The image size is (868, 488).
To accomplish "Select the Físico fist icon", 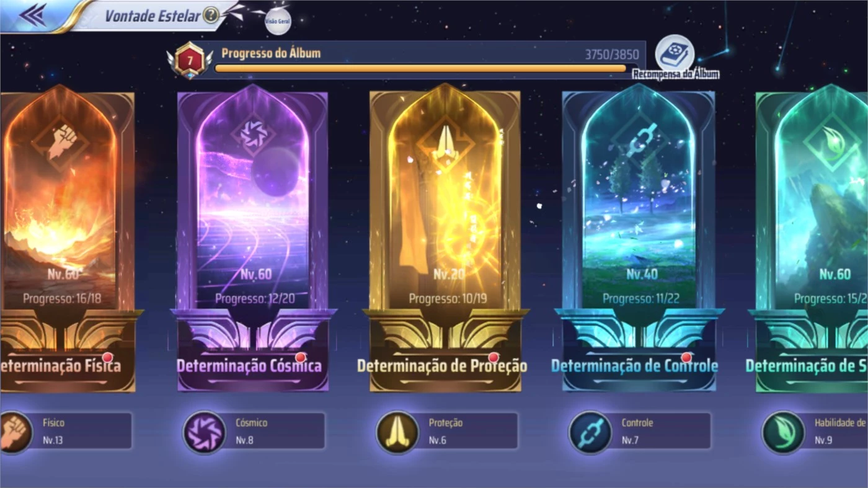I will (14, 432).
